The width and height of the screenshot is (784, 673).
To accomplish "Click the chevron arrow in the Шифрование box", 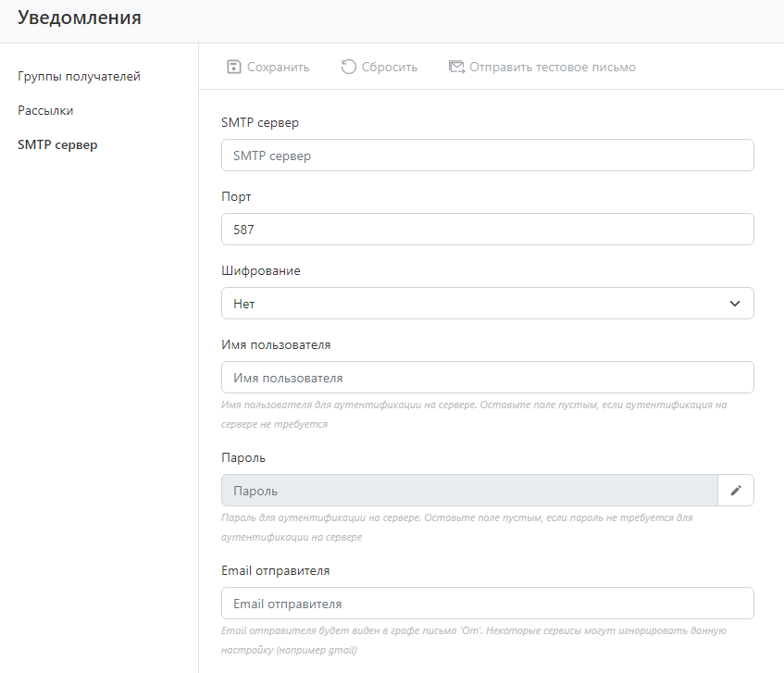I will click(x=735, y=304).
